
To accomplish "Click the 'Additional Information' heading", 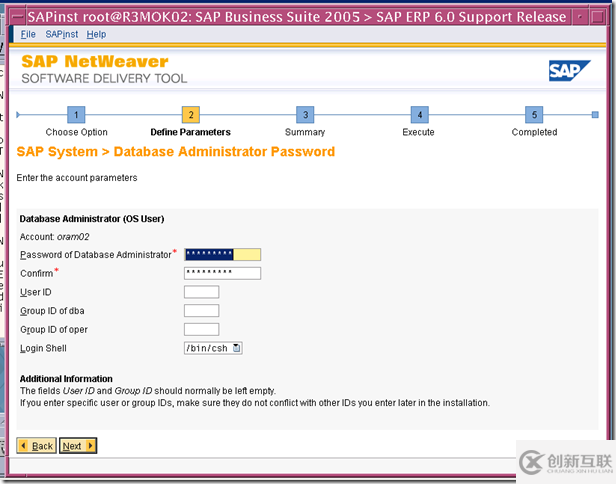I will coord(66,379).
